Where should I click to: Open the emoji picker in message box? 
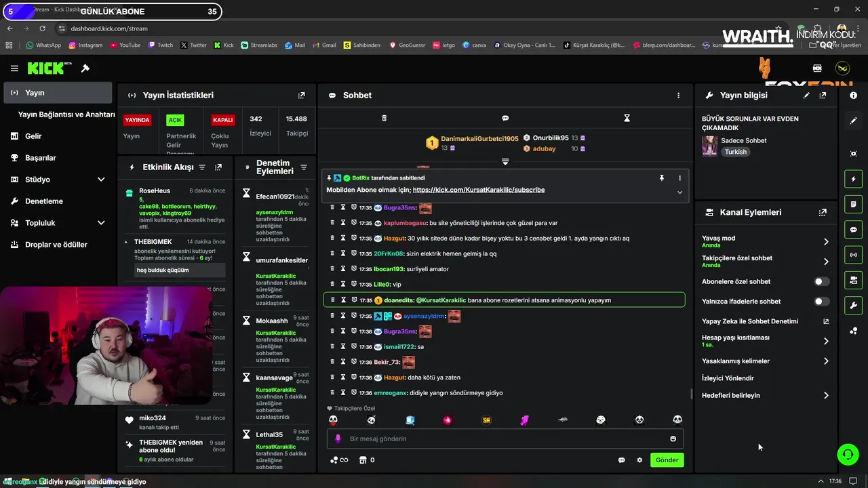click(x=673, y=439)
